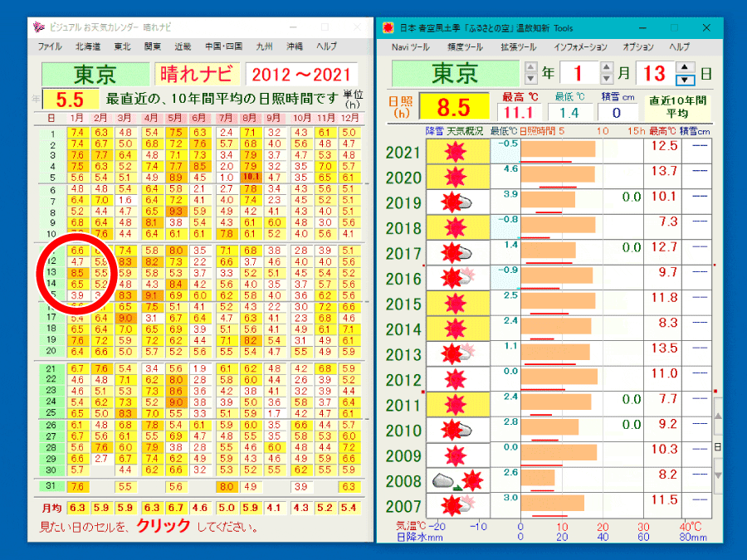The height and width of the screenshot is (560, 747).
Task: Click the sun icon beside 2020
Action: pos(456,178)
